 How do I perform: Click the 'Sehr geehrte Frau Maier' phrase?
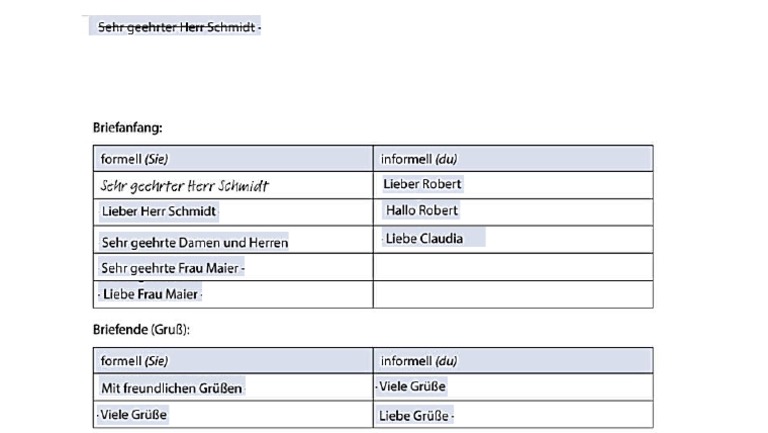click(x=172, y=268)
